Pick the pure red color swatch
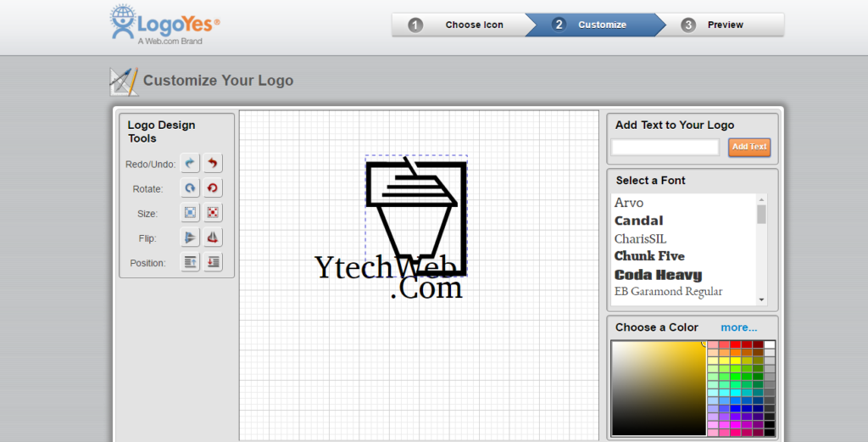The image size is (868, 442). (x=736, y=344)
